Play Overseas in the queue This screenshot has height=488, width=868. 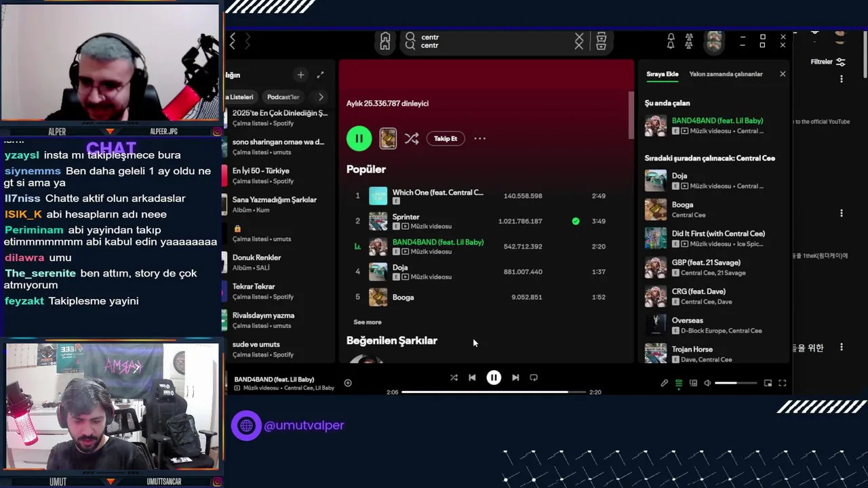[712, 325]
